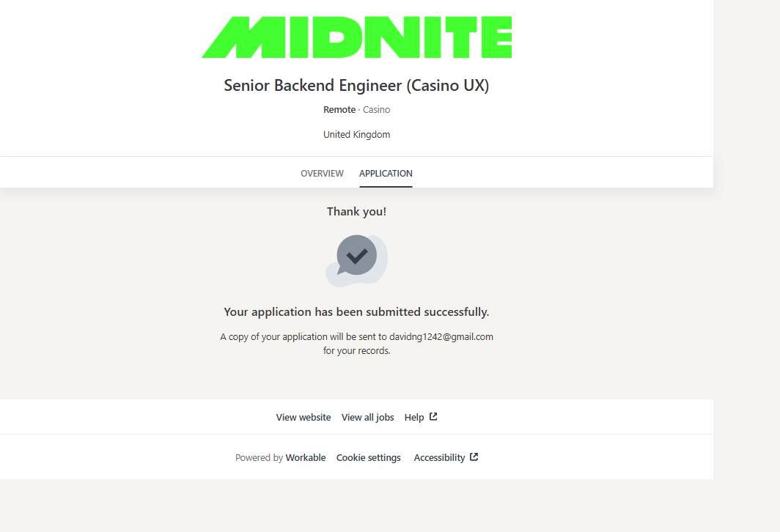Click the checkmark speech bubble icon
Screen dimensions: 780x532
point(356,258)
